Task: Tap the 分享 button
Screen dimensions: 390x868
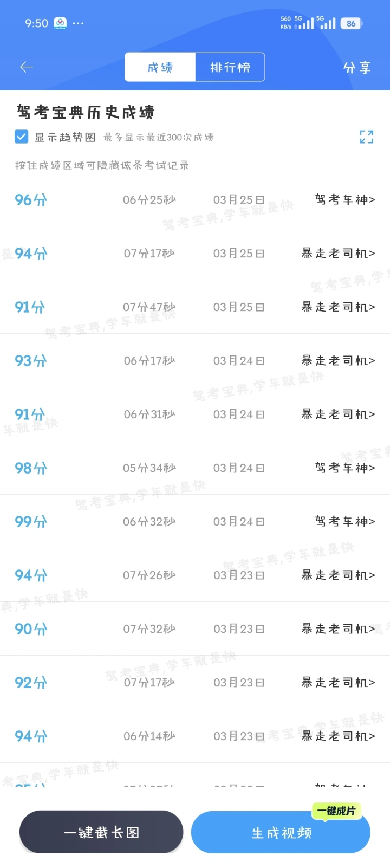Action: [357, 68]
